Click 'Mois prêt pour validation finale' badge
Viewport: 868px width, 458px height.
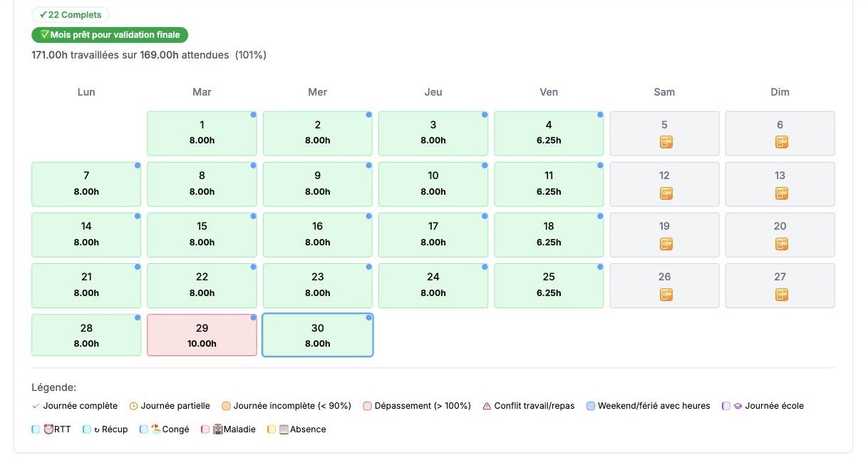click(x=110, y=35)
